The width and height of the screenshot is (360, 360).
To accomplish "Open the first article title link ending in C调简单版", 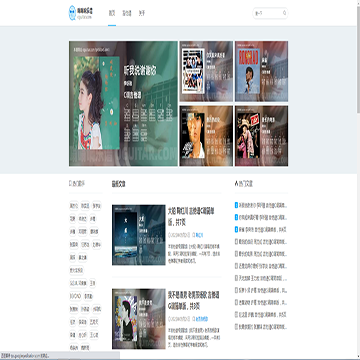I will pos(191,216).
